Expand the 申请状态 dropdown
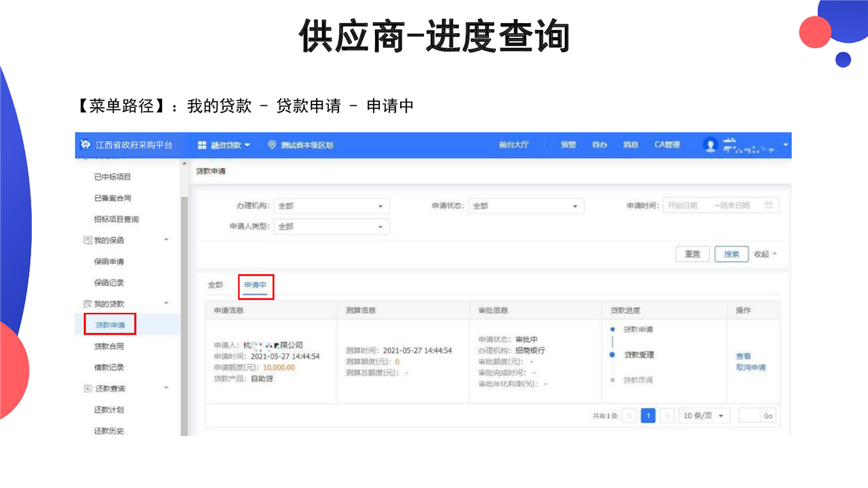This screenshot has width=868, height=488. pos(527,206)
